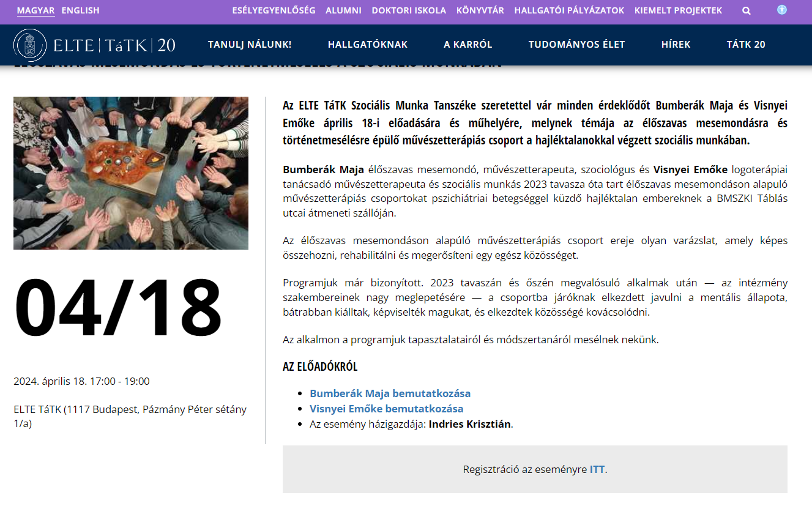Expand the Hallgatóknak menu
Screen dimensions: 812x506
coord(368,45)
